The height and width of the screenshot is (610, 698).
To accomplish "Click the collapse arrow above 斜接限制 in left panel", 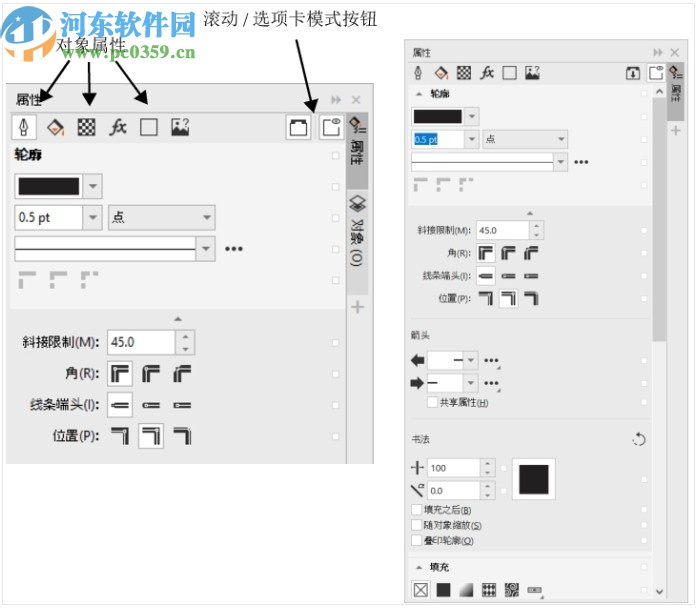I will click(x=178, y=319).
